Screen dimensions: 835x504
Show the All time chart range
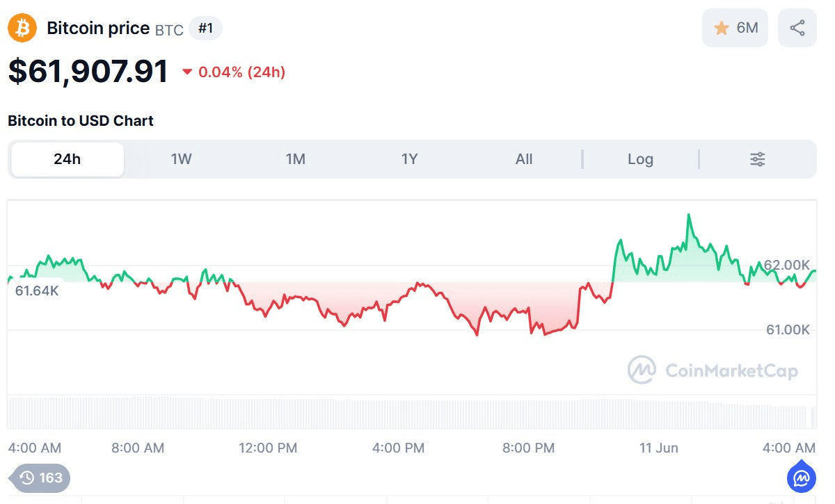point(524,159)
